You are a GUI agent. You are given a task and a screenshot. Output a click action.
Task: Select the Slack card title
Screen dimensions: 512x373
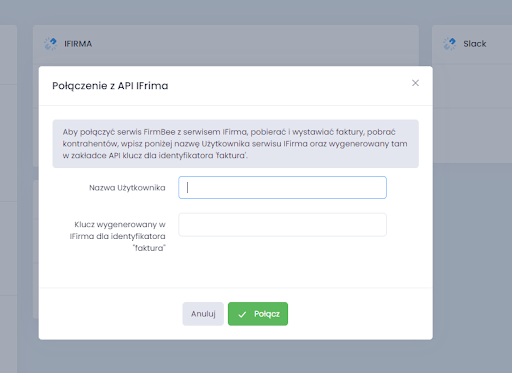475,44
